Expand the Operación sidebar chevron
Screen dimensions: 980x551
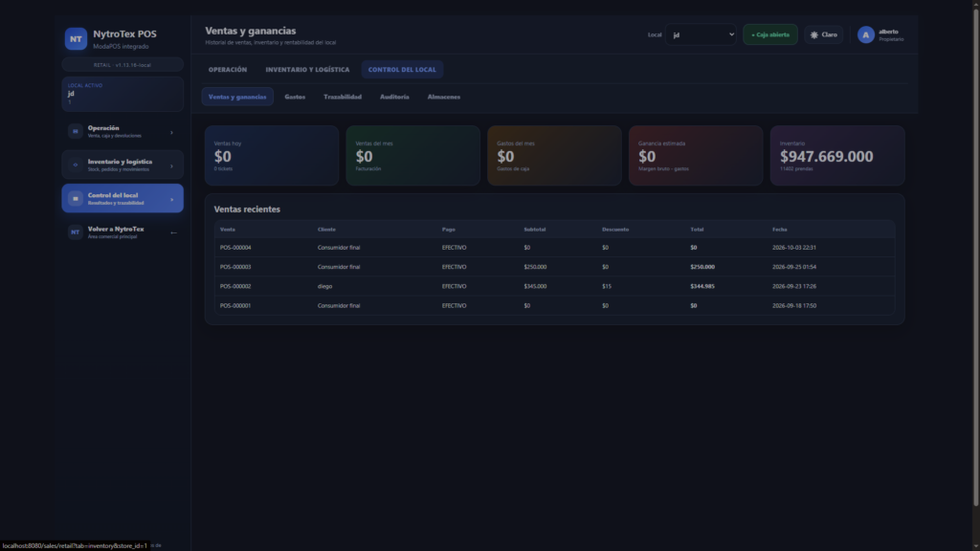point(172,132)
